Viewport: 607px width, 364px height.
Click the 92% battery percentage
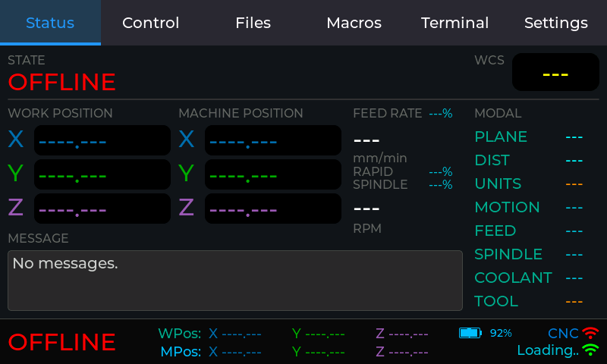pyautogui.click(x=501, y=333)
